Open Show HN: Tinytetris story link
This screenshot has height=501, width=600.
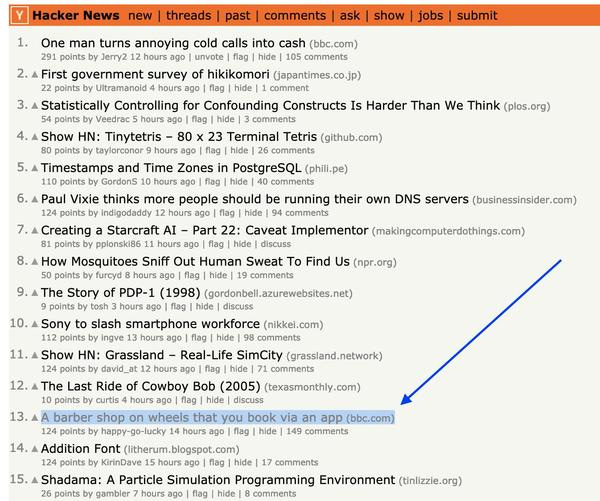click(179, 137)
